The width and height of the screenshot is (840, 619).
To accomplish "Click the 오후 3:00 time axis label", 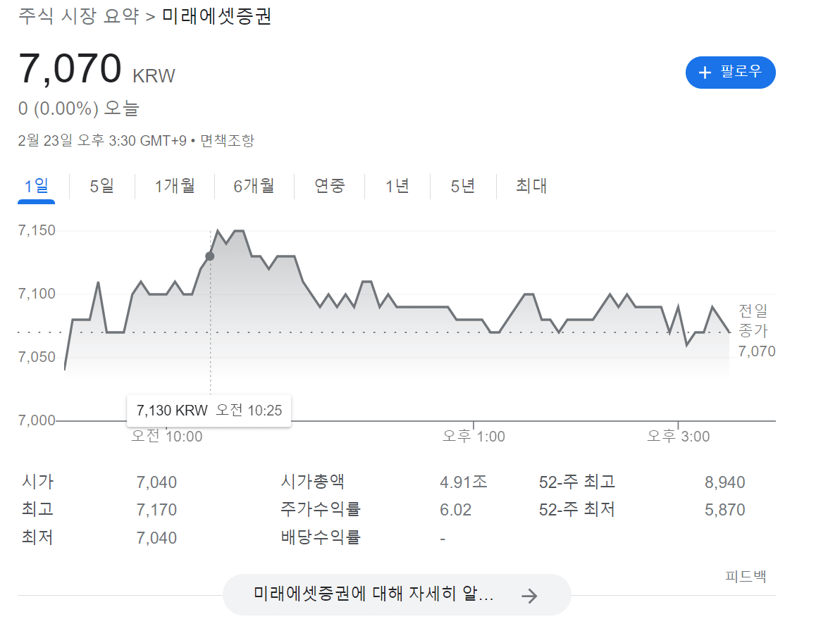I will [679, 437].
